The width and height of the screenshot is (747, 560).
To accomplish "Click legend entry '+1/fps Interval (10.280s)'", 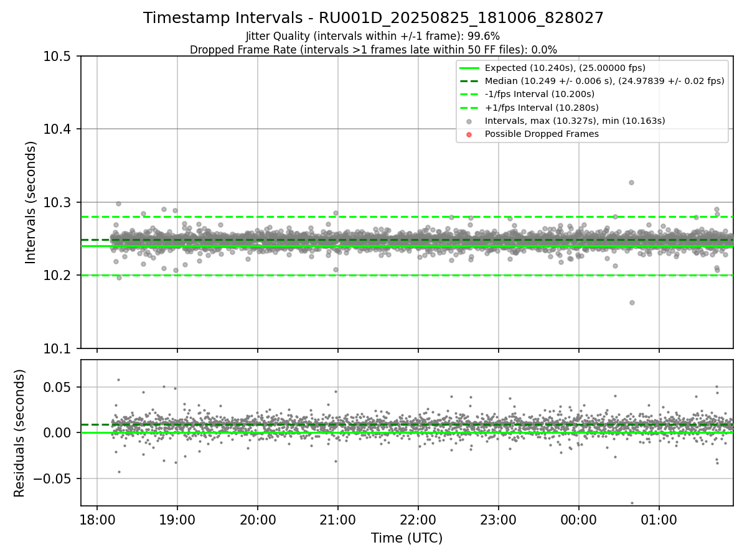I will pyautogui.click(x=541, y=108).
